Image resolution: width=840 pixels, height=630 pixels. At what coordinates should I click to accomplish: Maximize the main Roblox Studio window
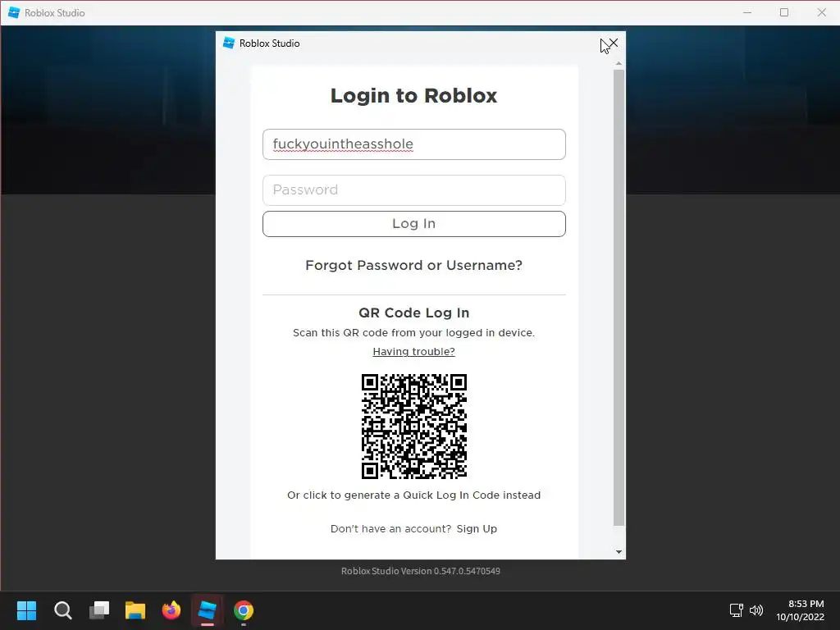pyautogui.click(x=784, y=12)
